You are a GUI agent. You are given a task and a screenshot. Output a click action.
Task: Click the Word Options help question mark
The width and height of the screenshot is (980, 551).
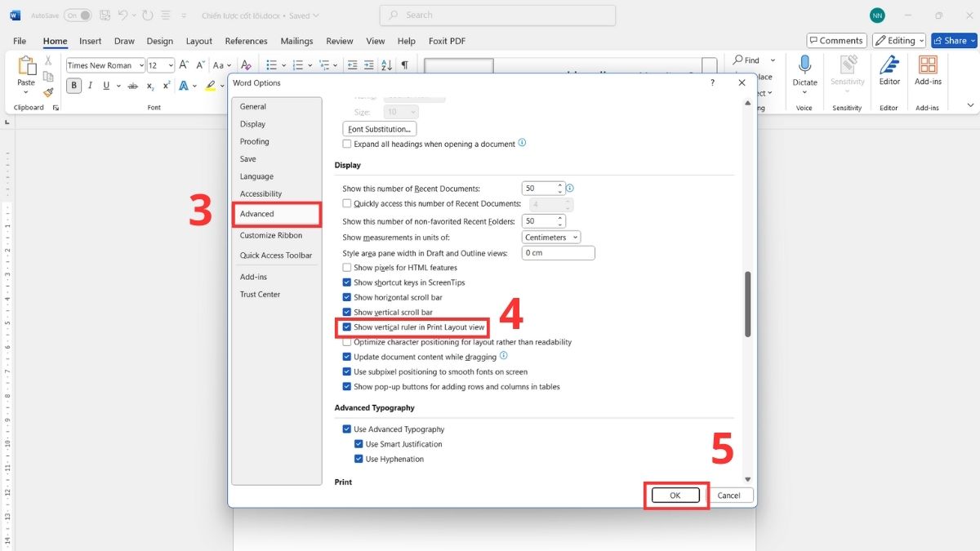pos(713,82)
